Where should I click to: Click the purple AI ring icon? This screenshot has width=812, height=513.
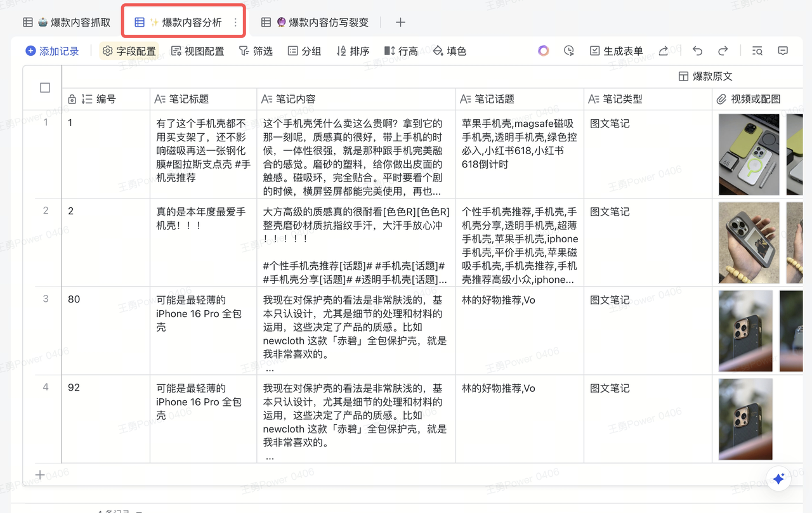click(x=543, y=51)
